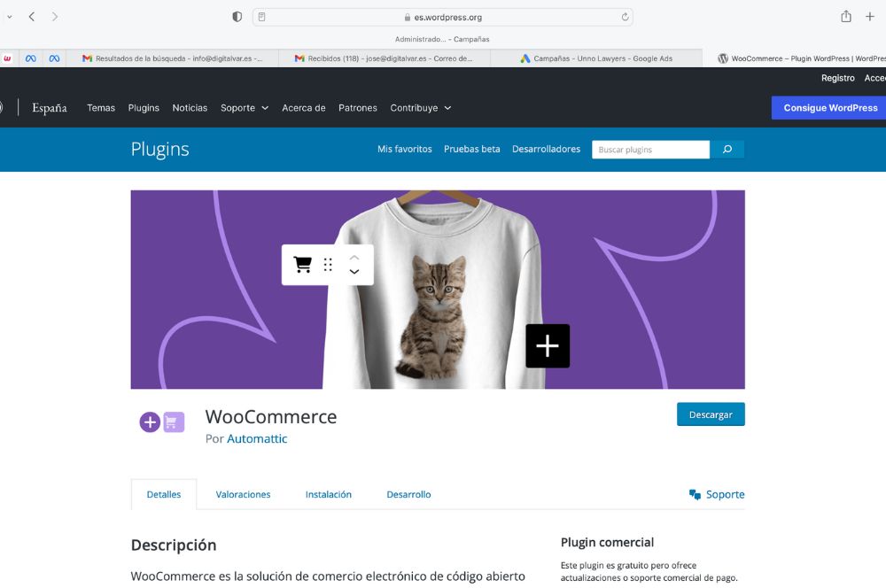This screenshot has height=588, width=886.
Task: Click the WooCommerce plugin logo icon
Action: (162, 422)
